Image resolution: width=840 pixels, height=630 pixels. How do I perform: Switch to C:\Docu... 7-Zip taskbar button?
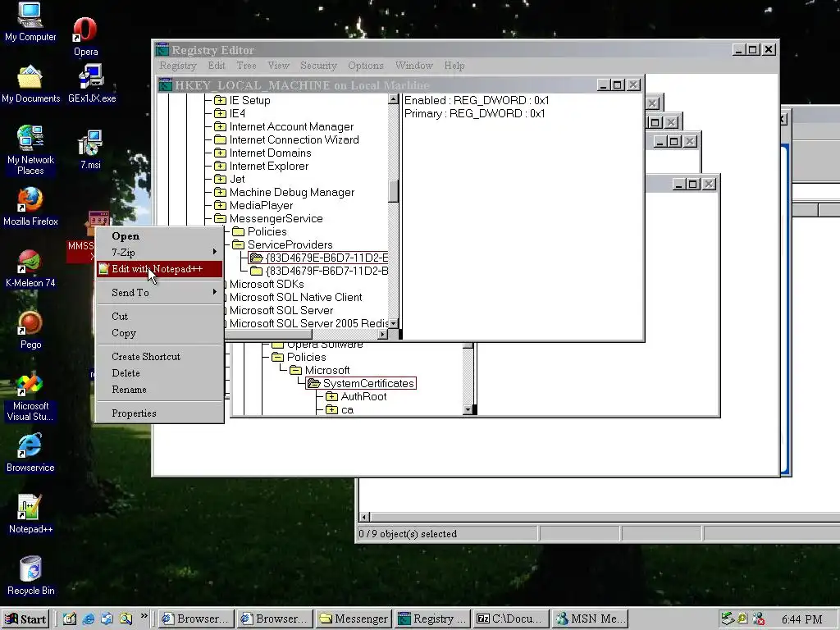click(x=512, y=619)
